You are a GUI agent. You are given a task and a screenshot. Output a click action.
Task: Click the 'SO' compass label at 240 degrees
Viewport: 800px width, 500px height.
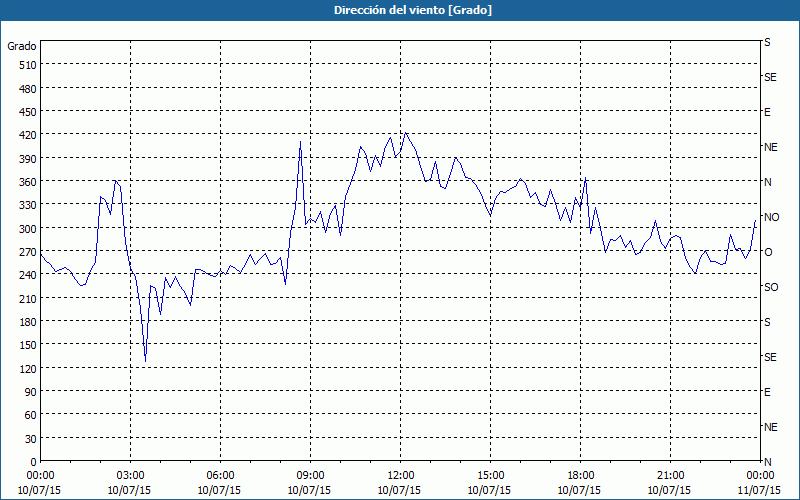point(771,287)
